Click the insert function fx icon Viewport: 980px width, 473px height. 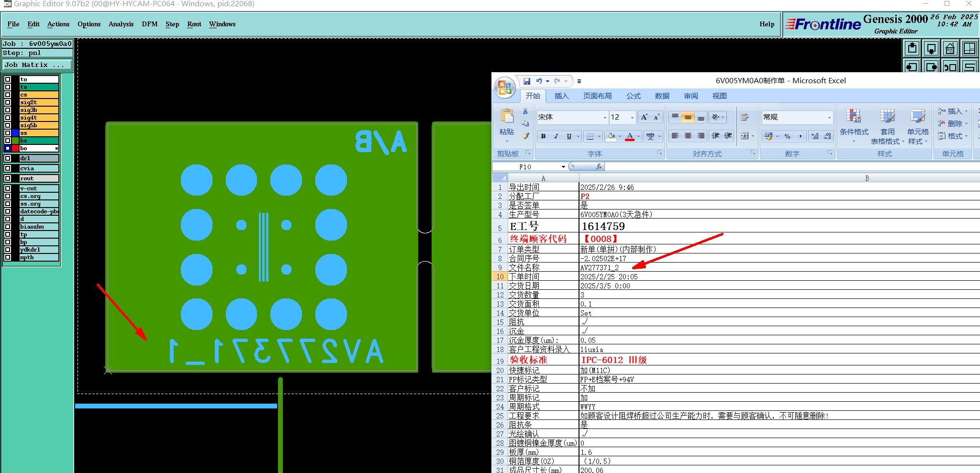[599, 166]
